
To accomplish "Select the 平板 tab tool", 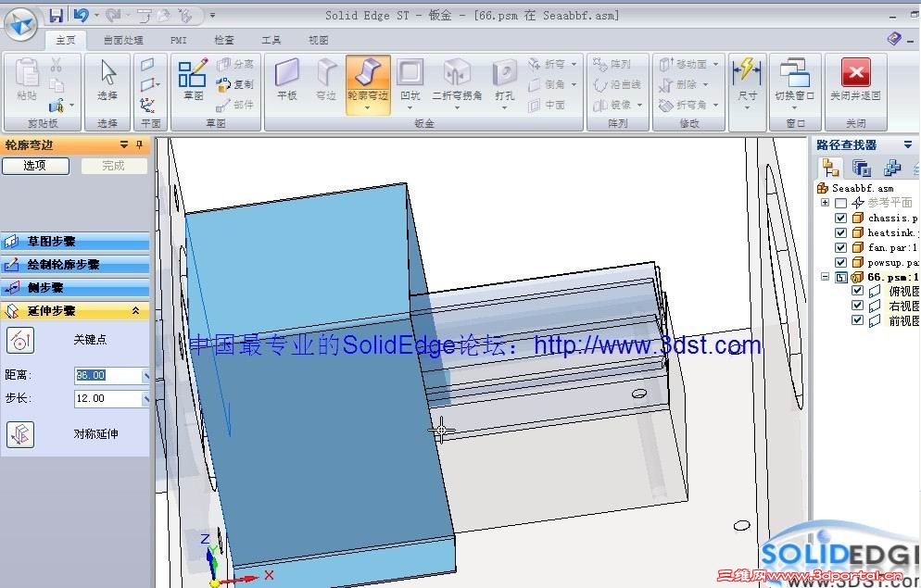I will (287, 80).
